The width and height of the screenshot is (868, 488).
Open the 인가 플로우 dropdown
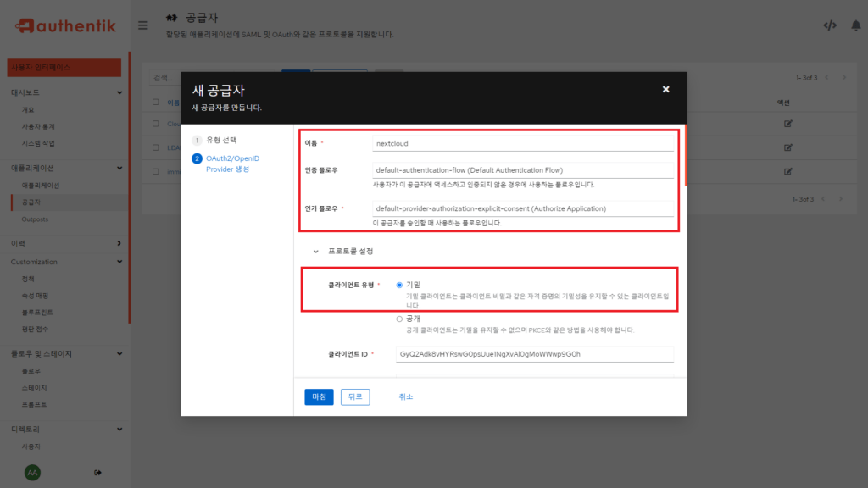coord(522,208)
